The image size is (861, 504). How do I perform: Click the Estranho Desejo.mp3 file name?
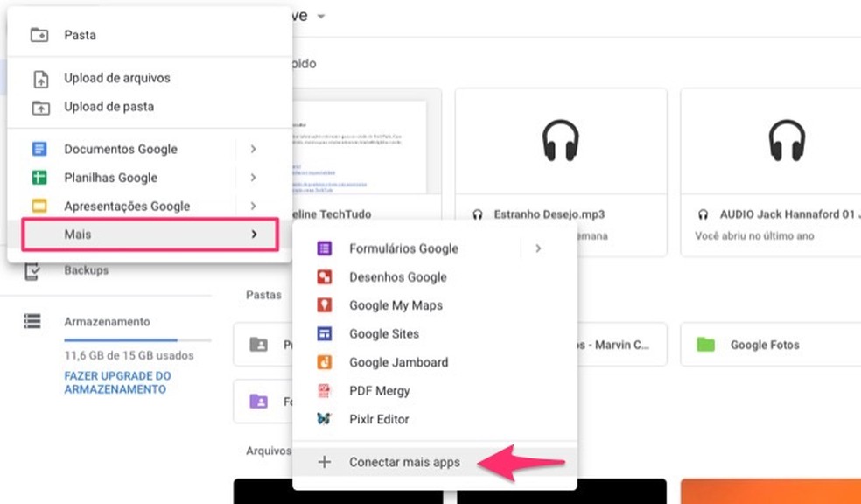pos(549,214)
